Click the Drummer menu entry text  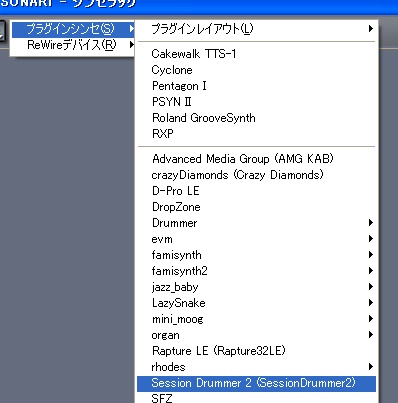click(174, 223)
